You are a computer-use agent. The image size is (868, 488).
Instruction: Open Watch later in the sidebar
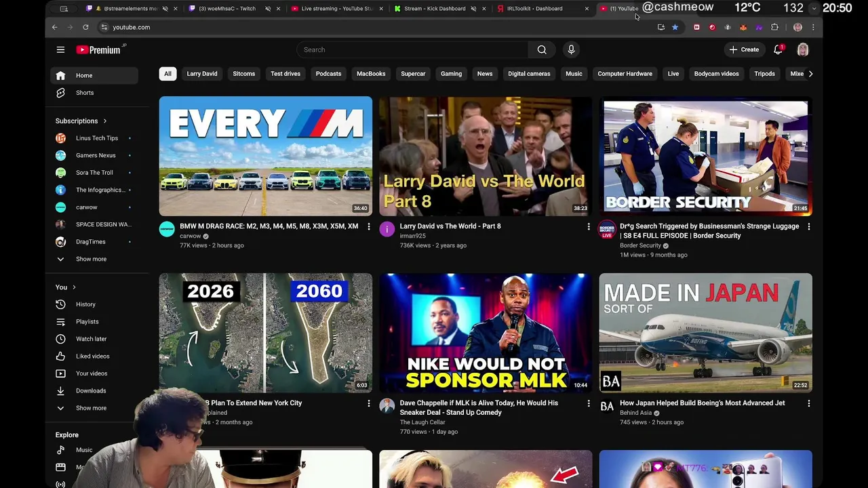94,339
